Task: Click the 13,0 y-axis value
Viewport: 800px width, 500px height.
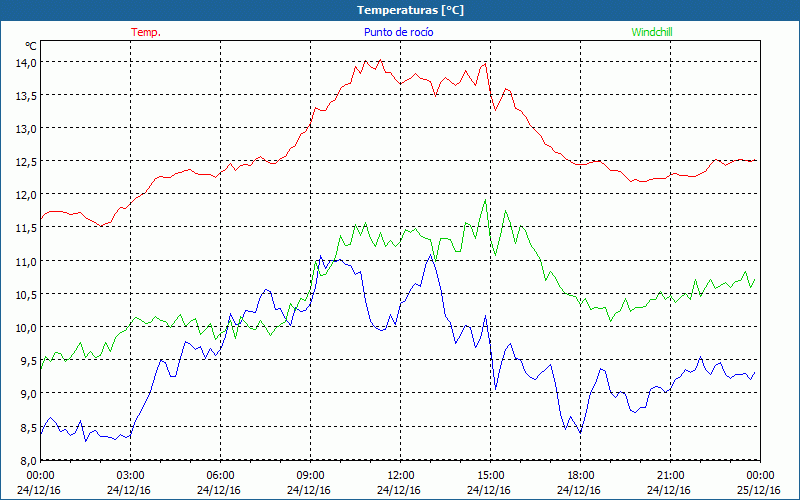Action: coord(26,129)
